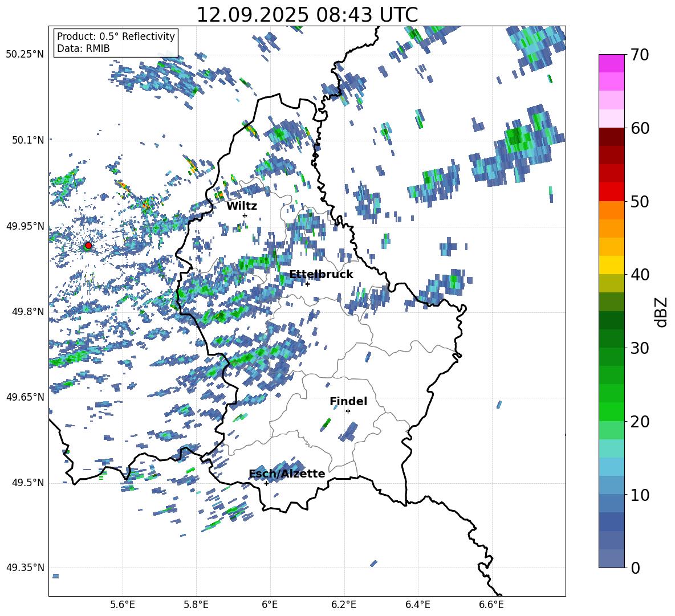This screenshot has height=616, width=675.
Task: Click the 20 value on colorbar
Action: pyautogui.click(x=640, y=421)
